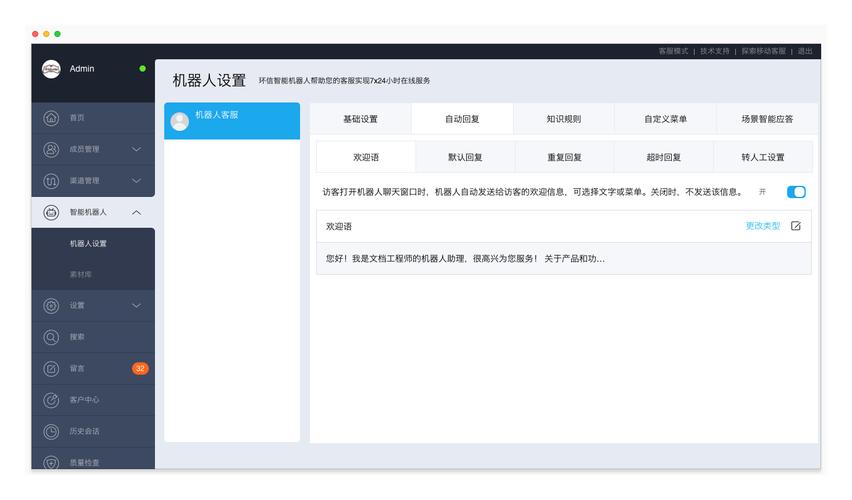
Task: Click the green online status dot
Action: coord(142,68)
